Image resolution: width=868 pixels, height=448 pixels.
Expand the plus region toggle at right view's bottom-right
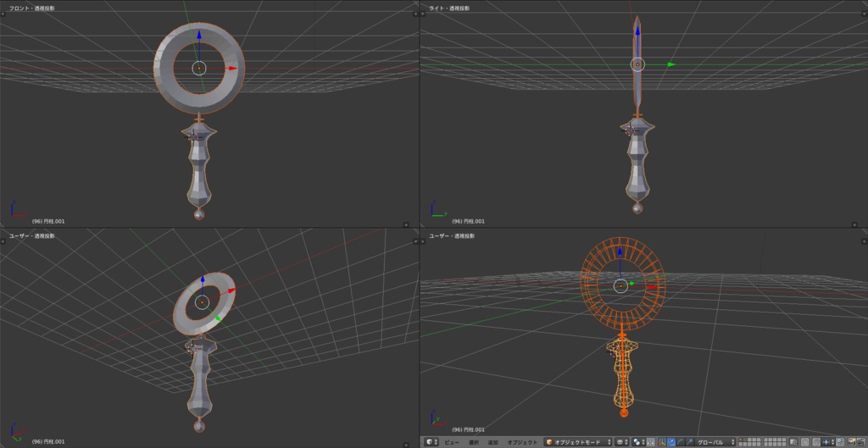[x=856, y=224]
